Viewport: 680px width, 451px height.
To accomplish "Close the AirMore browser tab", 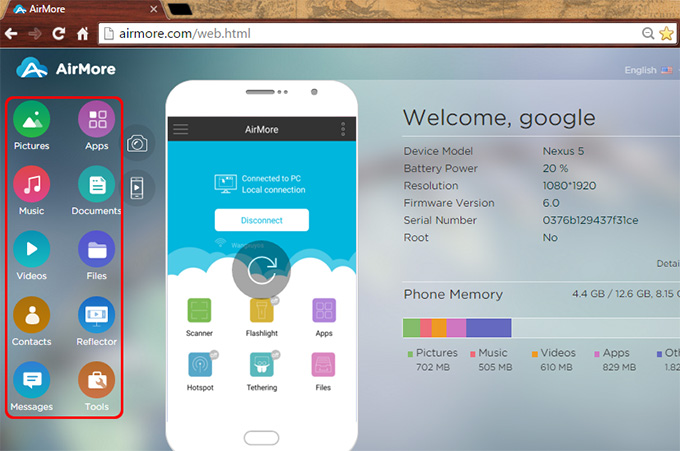I will pyautogui.click(x=154, y=9).
